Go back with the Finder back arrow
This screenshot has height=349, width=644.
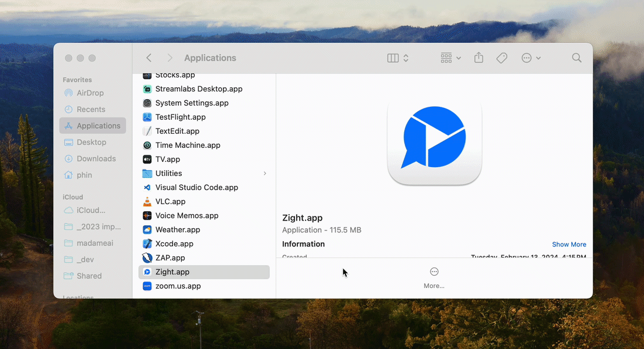(149, 58)
